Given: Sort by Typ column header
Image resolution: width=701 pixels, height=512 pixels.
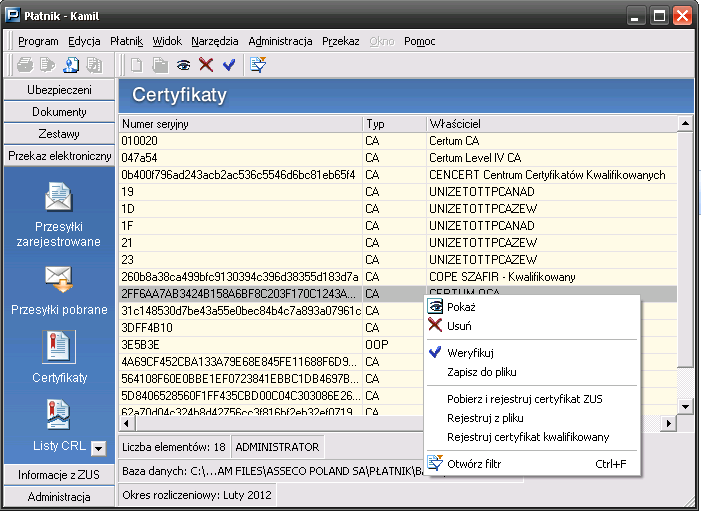Looking at the screenshot, I should tap(394, 123).
